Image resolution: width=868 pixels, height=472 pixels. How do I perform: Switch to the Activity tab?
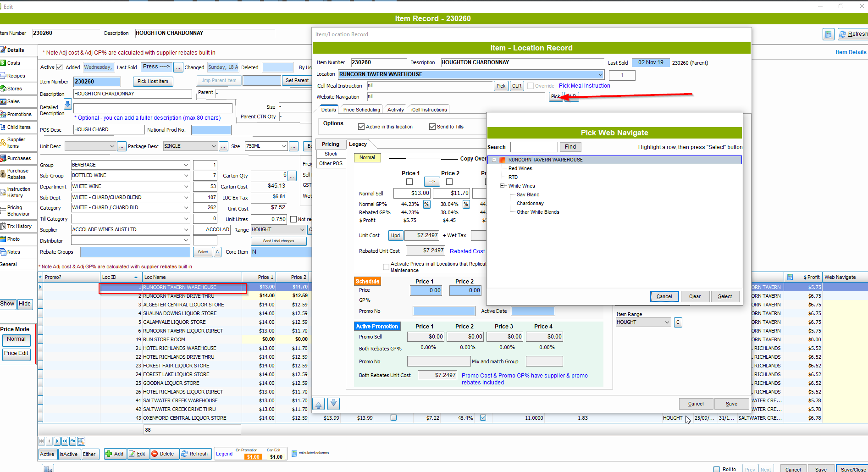(395, 110)
